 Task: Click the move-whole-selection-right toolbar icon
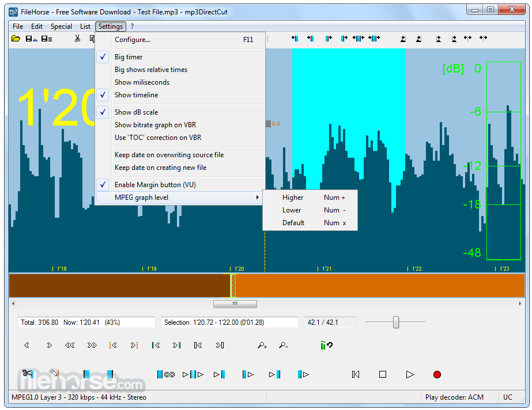point(374,39)
